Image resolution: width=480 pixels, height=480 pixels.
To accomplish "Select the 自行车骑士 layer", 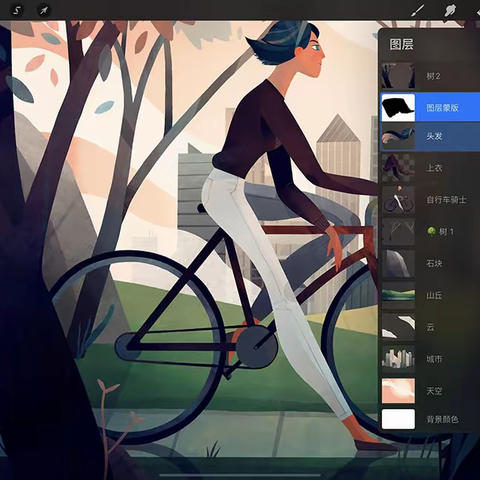I will pyautogui.click(x=430, y=200).
